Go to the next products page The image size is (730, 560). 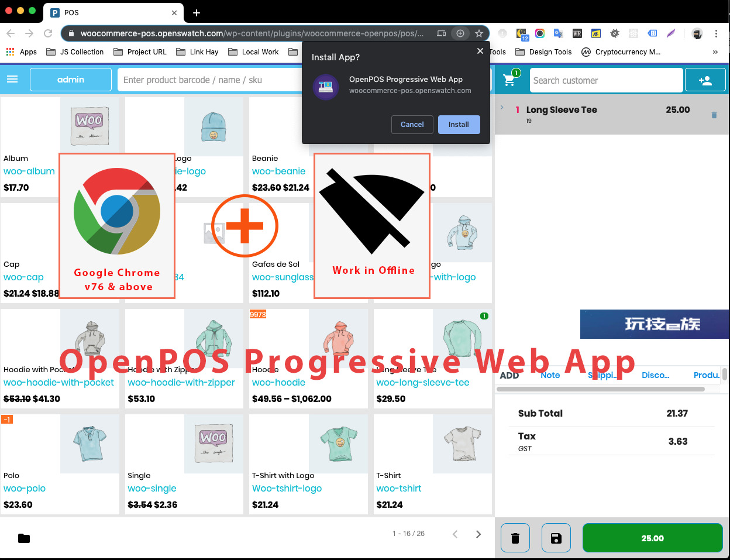(x=478, y=534)
